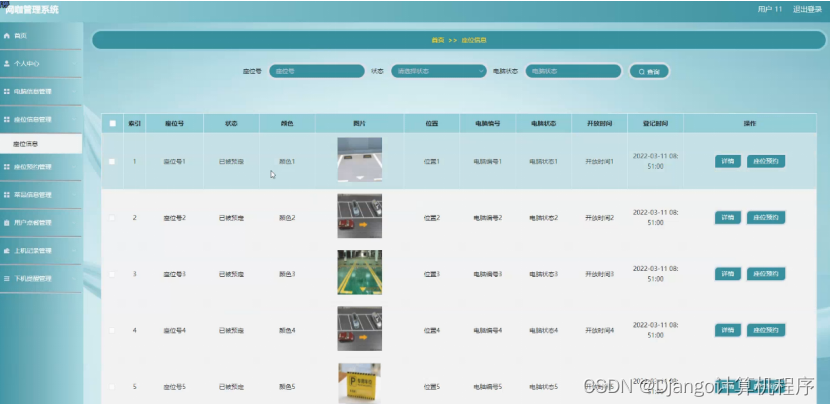Check the checkbox for row 座位号2
Viewport: 830px width, 406px height.
point(112,218)
